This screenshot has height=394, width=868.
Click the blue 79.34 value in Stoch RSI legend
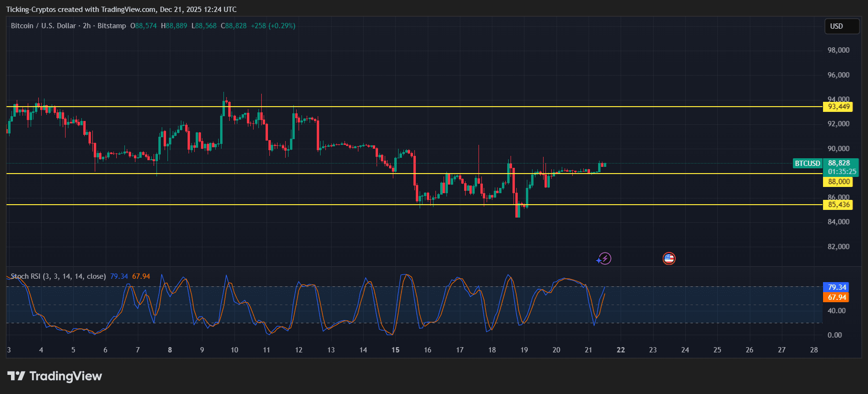click(119, 276)
